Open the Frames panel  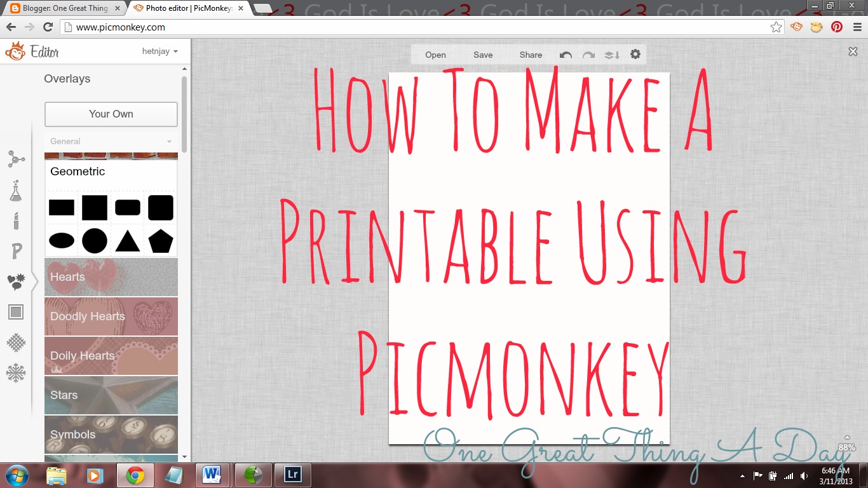16,312
